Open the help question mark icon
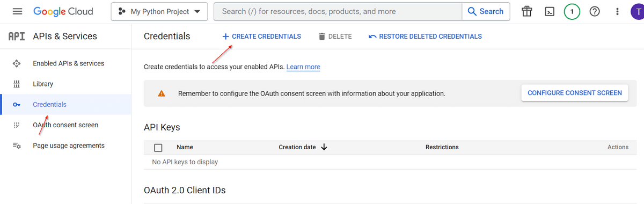The image size is (644, 204). 595,11
